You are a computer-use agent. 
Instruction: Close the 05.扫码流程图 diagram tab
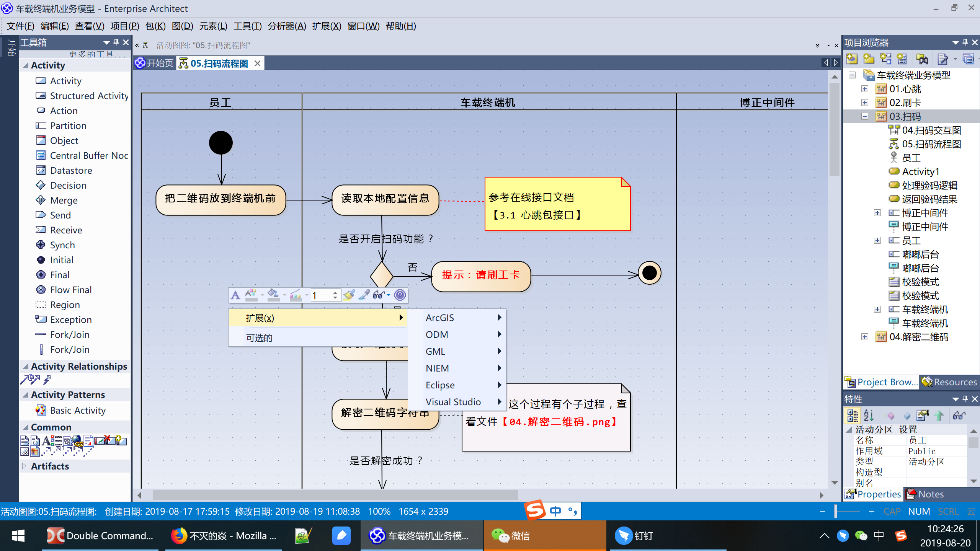pyautogui.click(x=258, y=63)
